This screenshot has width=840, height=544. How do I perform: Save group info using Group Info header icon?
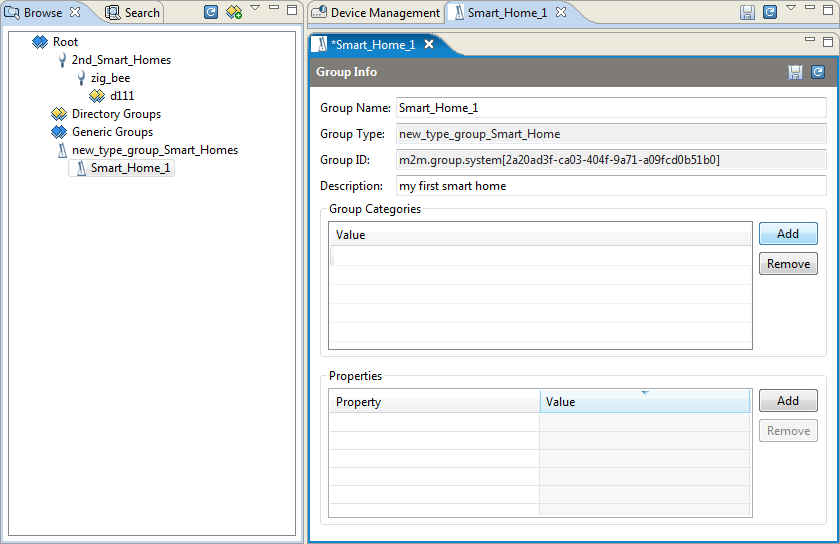click(x=795, y=72)
